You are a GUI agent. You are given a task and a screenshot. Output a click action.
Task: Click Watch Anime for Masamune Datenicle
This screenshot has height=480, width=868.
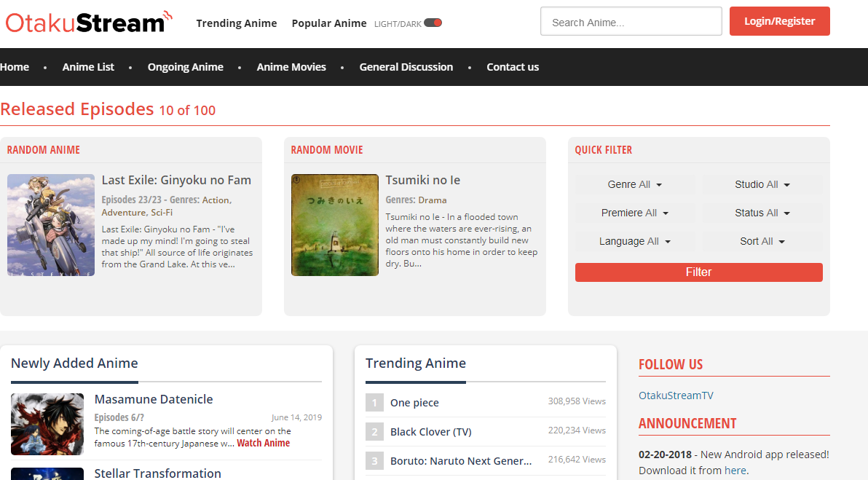point(264,443)
